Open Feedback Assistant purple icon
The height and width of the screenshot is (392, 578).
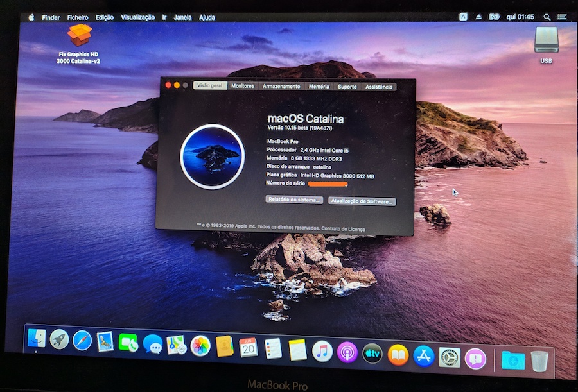(x=475, y=359)
